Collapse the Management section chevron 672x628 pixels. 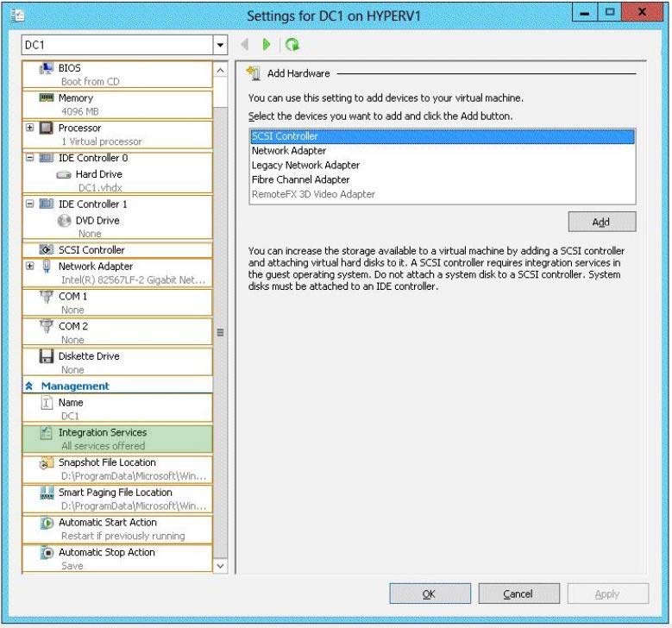pos(29,386)
